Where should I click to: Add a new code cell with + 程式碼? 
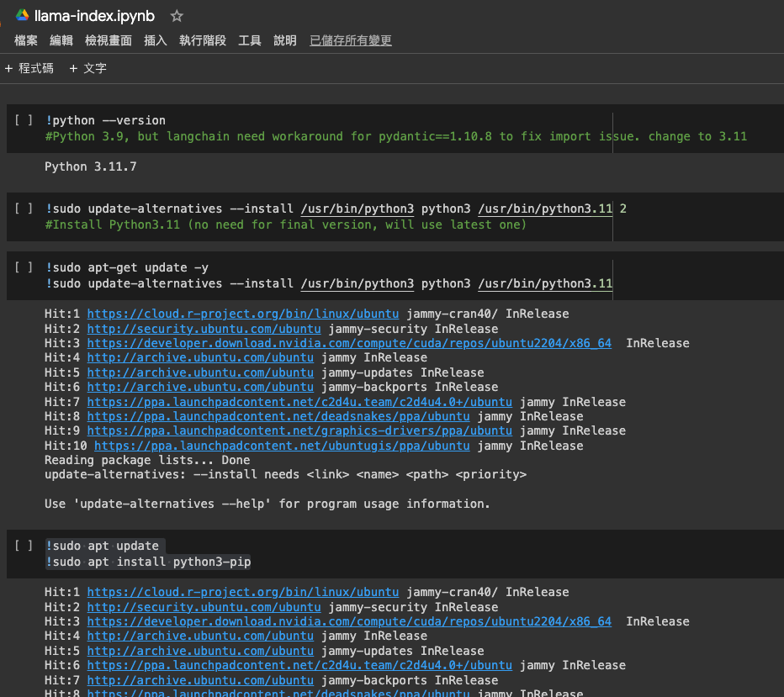click(x=29, y=68)
